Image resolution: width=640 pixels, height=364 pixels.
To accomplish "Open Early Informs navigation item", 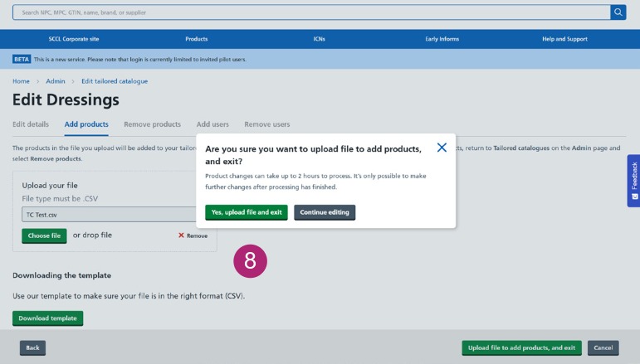I will click(442, 39).
